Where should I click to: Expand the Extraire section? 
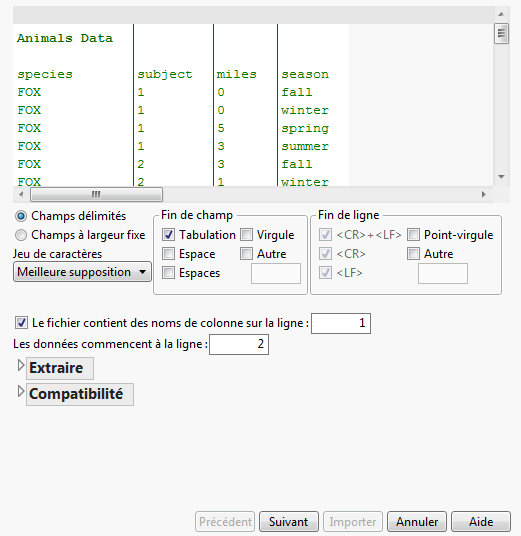(21, 365)
